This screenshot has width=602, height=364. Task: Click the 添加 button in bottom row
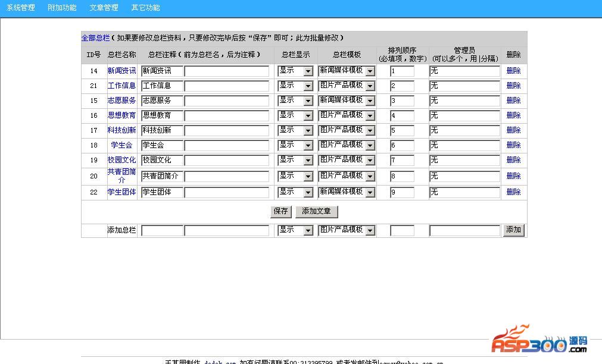point(514,230)
